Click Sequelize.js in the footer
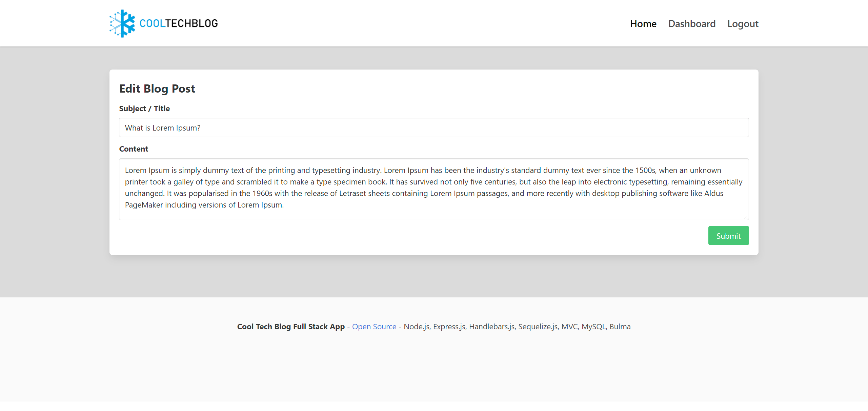This screenshot has width=868, height=411. [538, 327]
